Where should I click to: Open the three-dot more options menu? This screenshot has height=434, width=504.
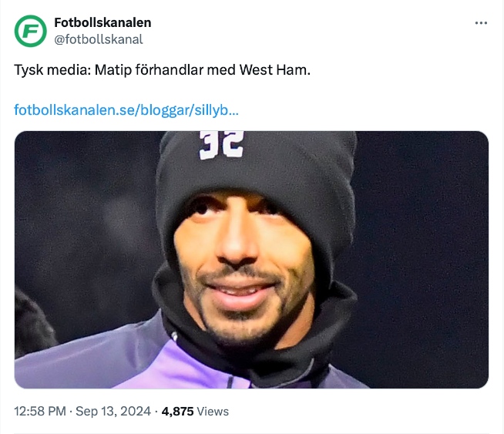click(481, 23)
